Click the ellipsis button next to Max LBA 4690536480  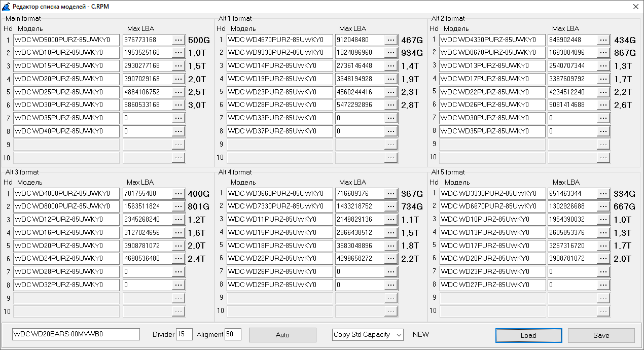coord(178,259)
